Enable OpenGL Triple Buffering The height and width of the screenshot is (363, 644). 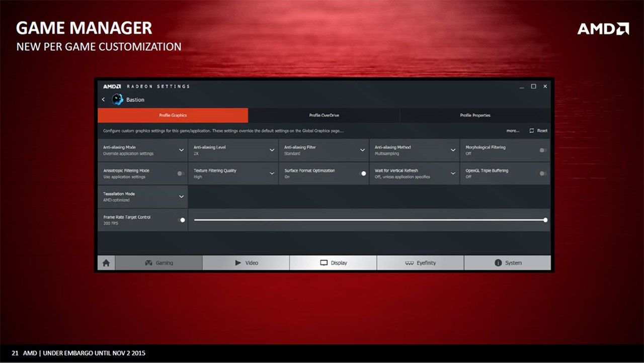click(x=543, y=173)
